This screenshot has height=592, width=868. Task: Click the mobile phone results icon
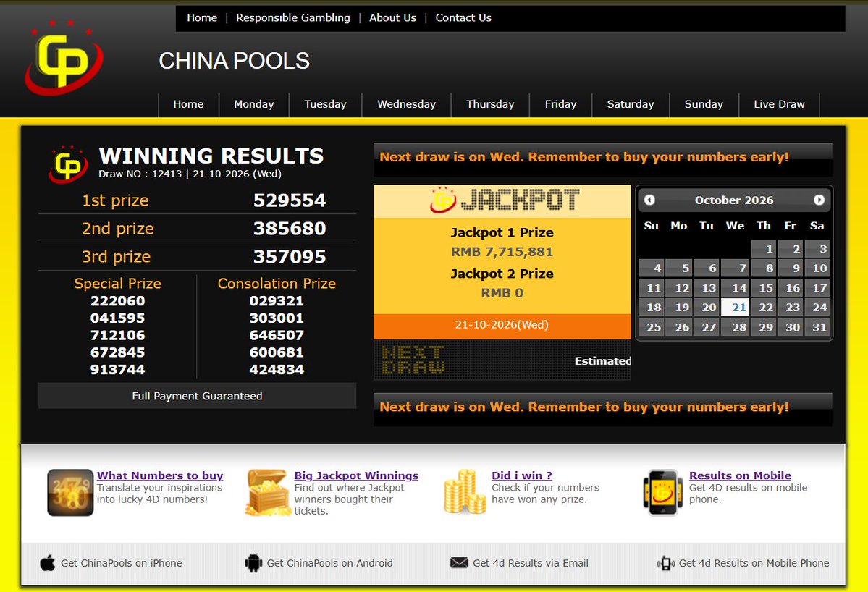coord(662,492)
